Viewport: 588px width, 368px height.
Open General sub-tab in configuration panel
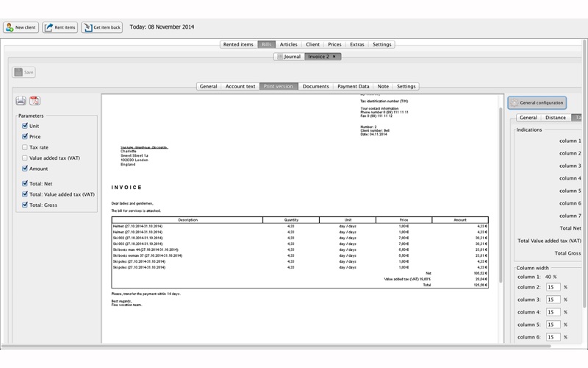pyautogui.click(x=528, y=118)
